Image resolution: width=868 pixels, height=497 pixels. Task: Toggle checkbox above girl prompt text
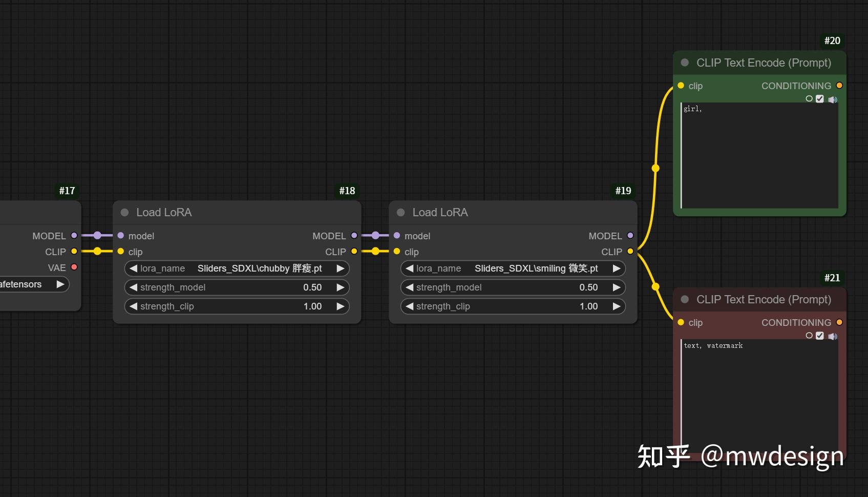pos(820,99)
